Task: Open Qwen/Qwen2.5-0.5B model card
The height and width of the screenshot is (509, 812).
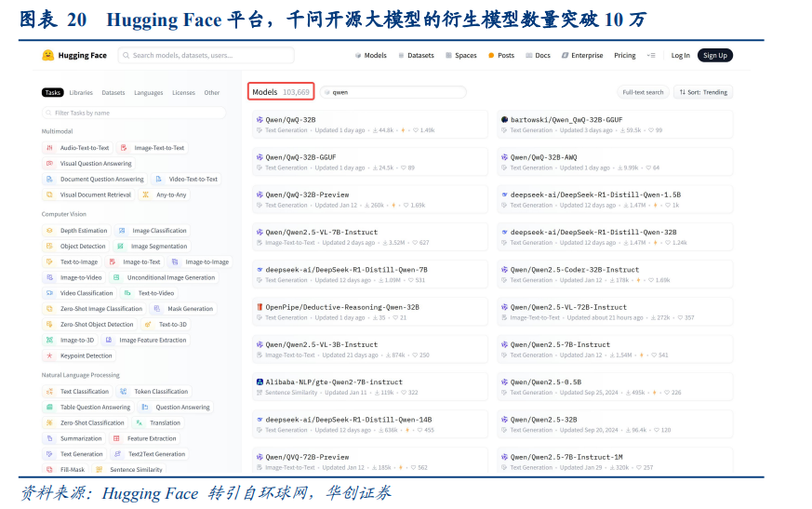Action: [x=615, y=387]
